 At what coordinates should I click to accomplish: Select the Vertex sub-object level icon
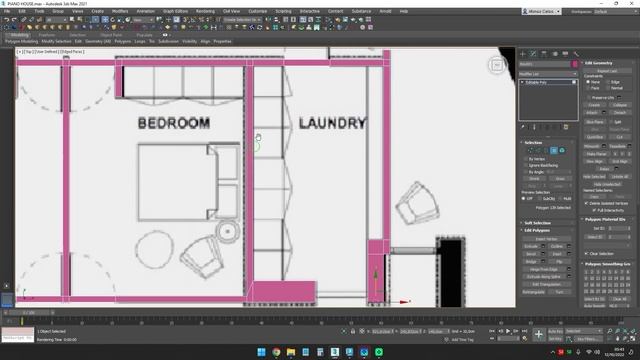pos(530,151)
